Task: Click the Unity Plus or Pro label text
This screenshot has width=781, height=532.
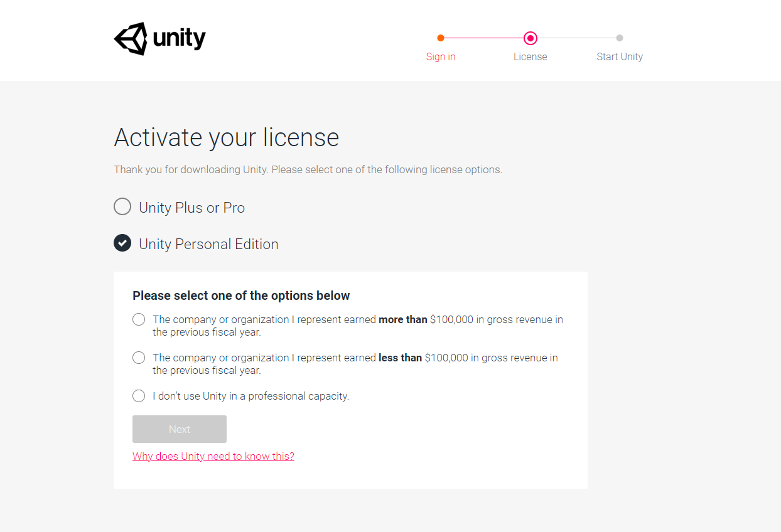Action: click(192, 208)
